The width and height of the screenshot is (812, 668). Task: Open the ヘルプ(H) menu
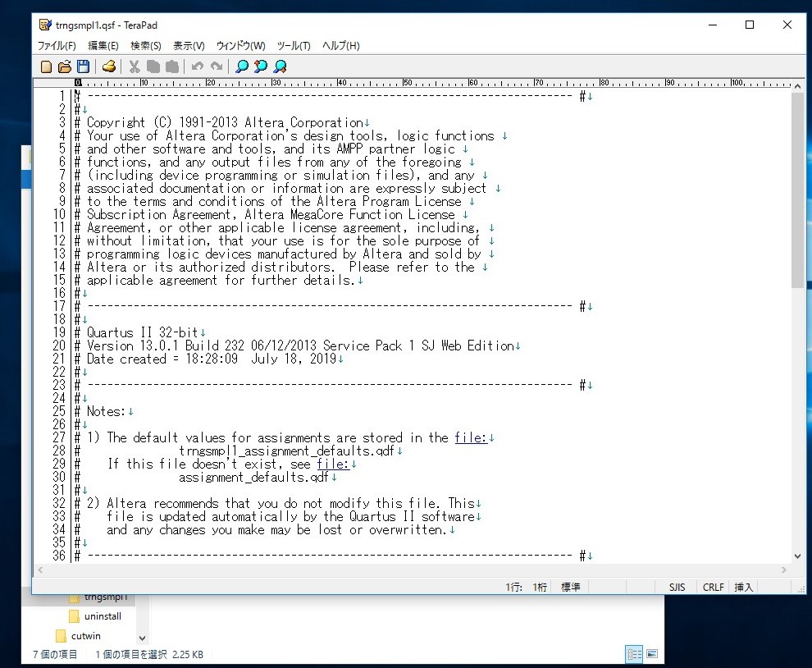coord(340,46)
